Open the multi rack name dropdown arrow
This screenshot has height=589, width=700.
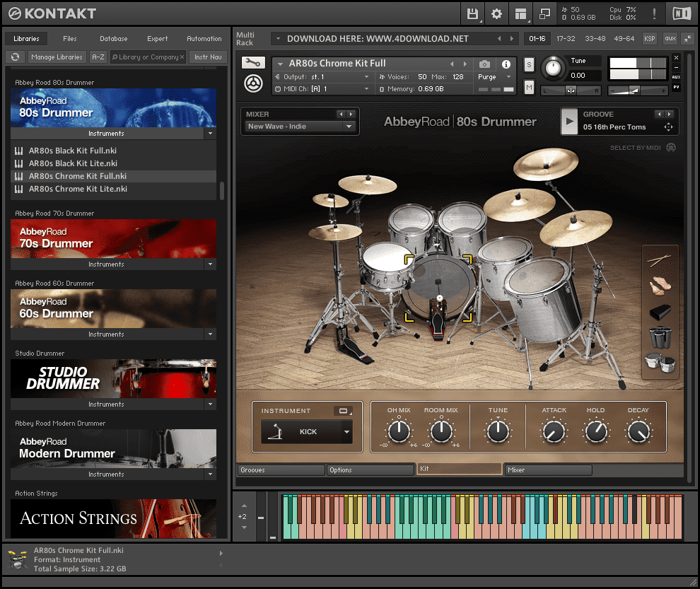tap(278, 39)
